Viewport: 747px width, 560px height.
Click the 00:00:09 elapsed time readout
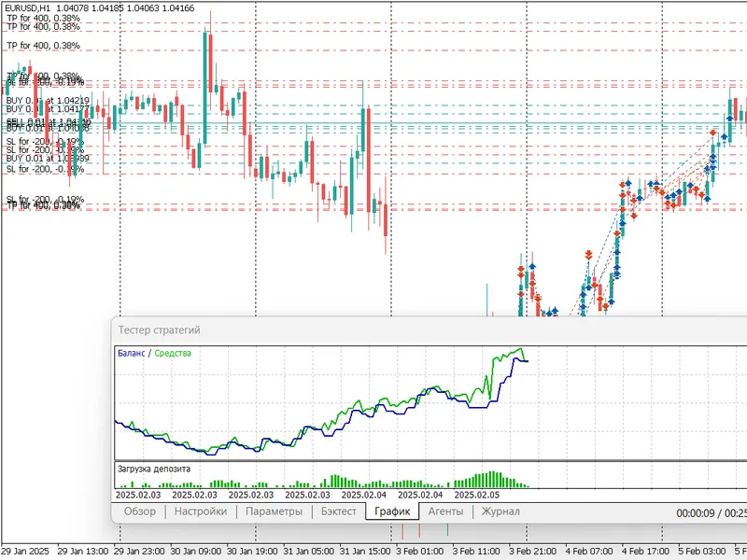click(696, 513)
